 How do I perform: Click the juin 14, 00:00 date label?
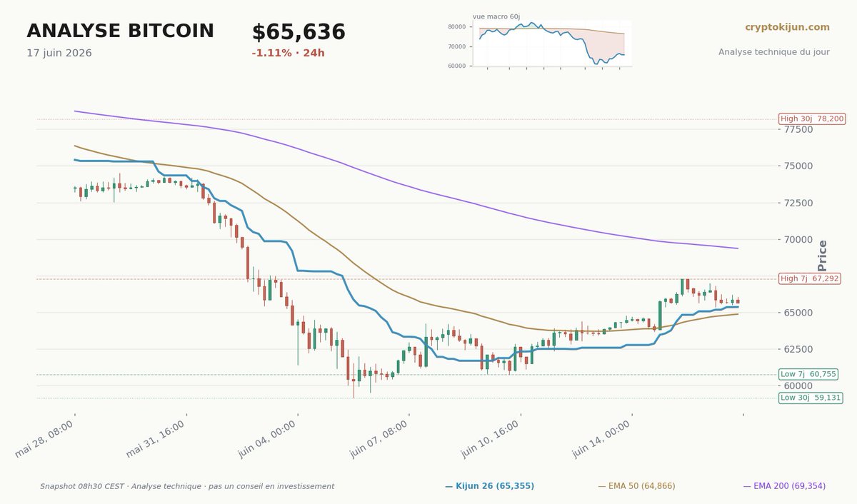point(602,438)
